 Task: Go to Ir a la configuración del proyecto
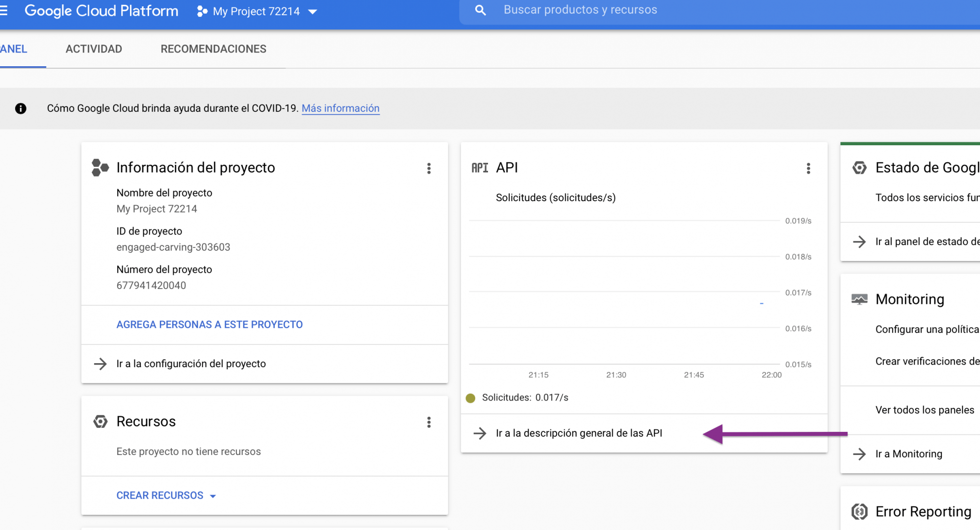click(x=191, y=364)
